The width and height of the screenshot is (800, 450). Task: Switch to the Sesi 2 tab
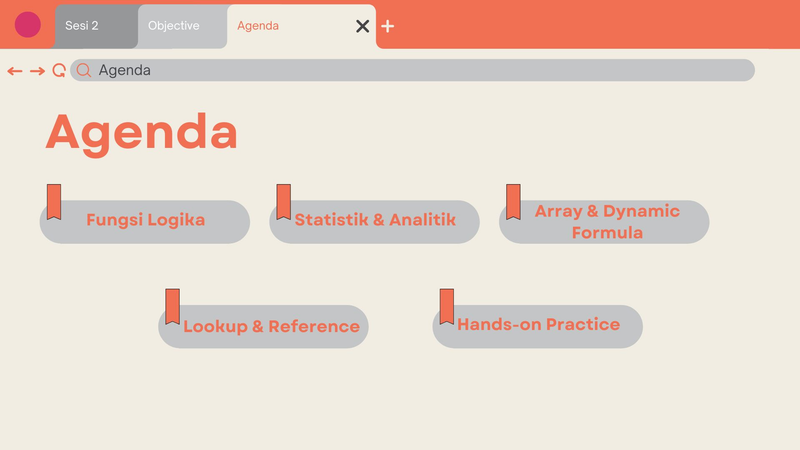click(96, 26)
